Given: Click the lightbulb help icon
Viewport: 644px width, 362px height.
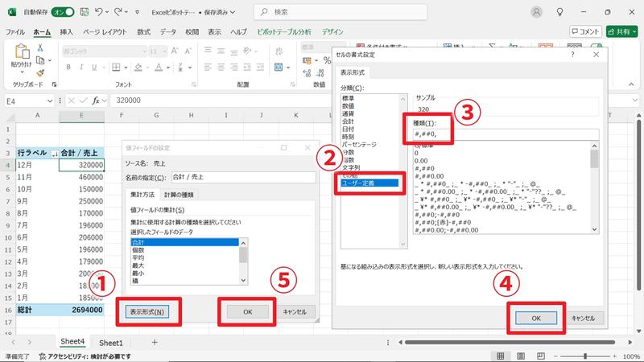Looking at the screenshot, I should pos(559,12).
